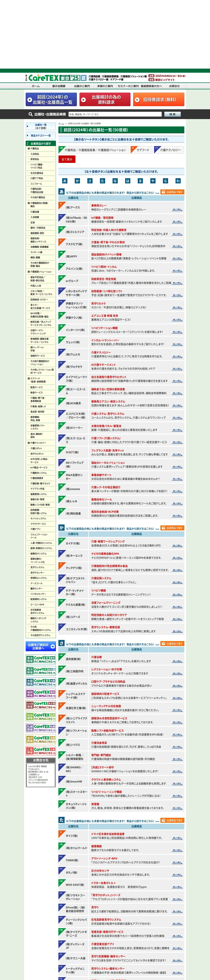Screen dimensions: 210x980
Task: Jump to な kana index
Action: pyautogui.click(x=115, y=181)
